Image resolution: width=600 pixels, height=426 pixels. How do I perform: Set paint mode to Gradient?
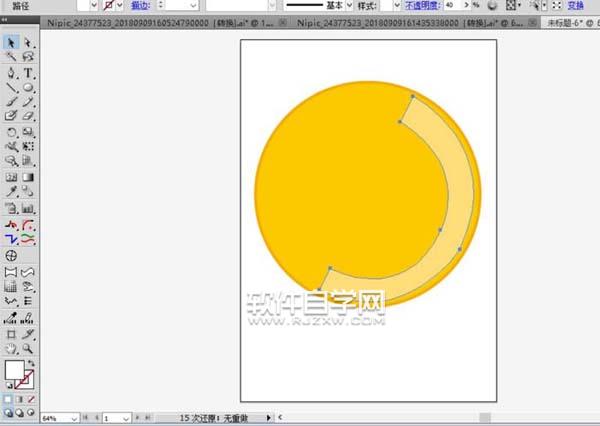click(x=20, y=400)
